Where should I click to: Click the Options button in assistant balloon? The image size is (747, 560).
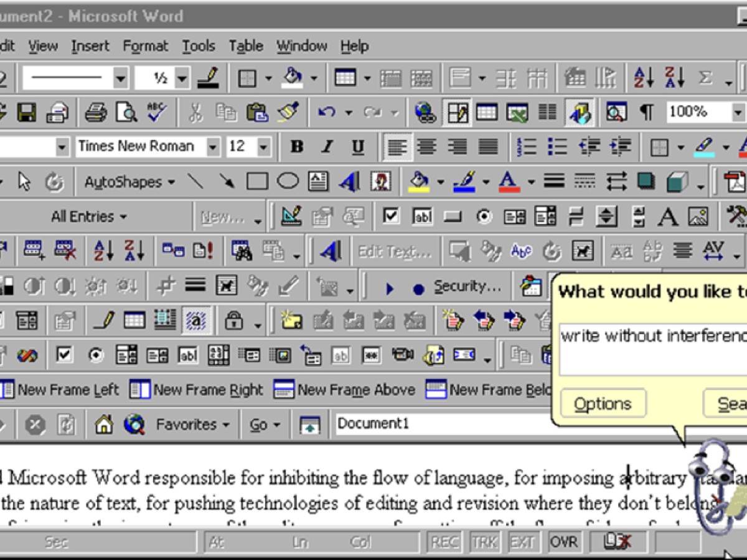(x=603, y=404)
